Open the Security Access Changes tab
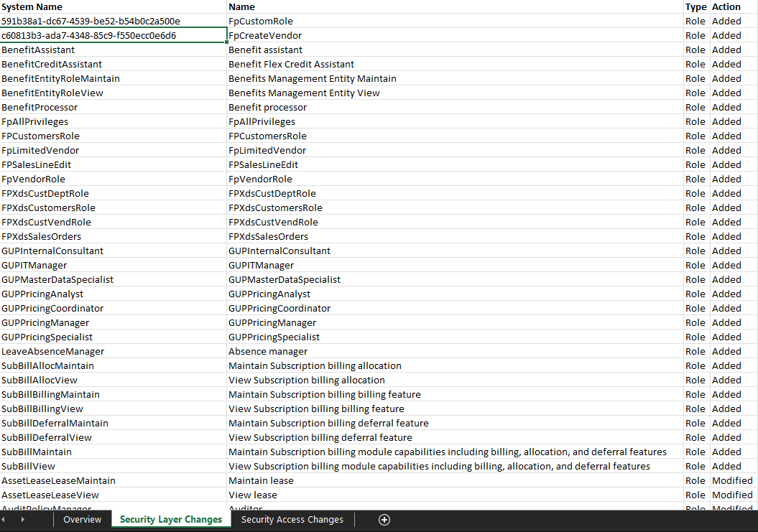This screenshot has height=532, width=758. tap(292, 520)
